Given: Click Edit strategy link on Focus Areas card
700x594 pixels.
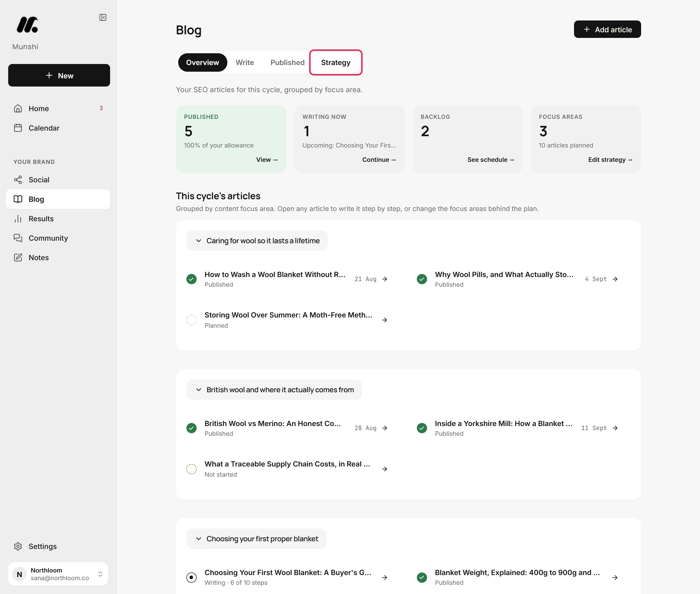Looking at the screenshot, I should click(x=610, y=160).
